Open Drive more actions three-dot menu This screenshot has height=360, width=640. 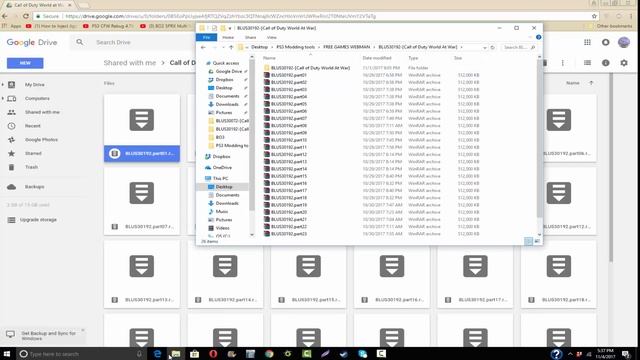[562, 63]
